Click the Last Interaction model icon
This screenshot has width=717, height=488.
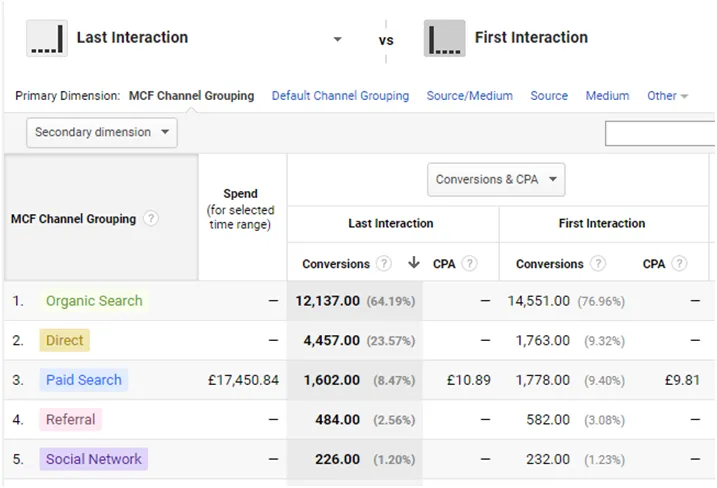[x=46, y=39]
